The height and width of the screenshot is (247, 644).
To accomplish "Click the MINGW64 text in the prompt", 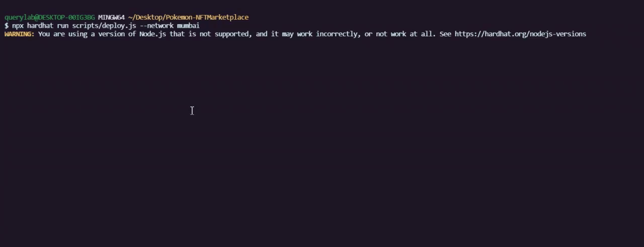I will coord(111,17).
